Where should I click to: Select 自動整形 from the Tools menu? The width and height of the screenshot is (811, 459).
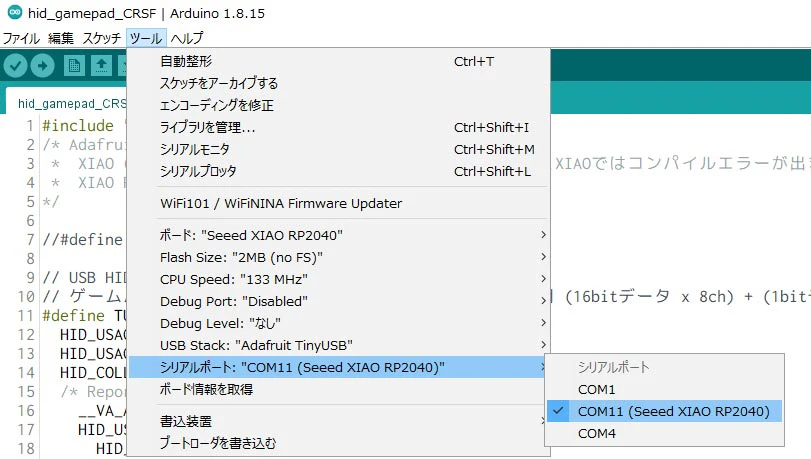point(339,61)
